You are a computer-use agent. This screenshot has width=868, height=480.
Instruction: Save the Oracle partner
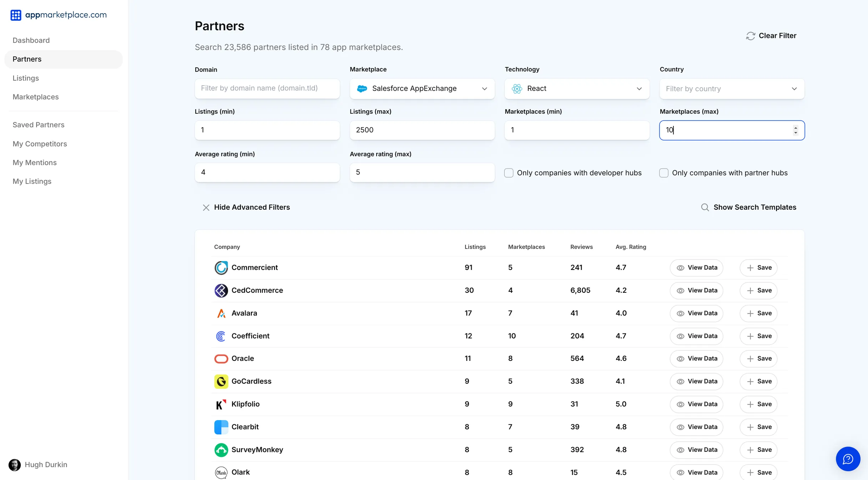(x=758, y=359)
